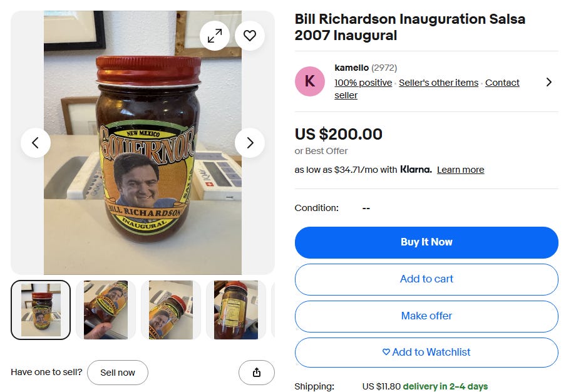Select the first salsa jar thumbnail

(x=41, y=310)
